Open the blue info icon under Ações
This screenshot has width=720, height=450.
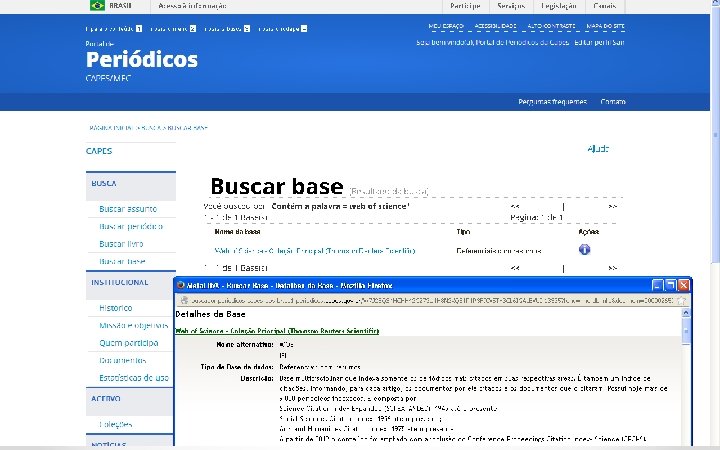coord(584,250)
